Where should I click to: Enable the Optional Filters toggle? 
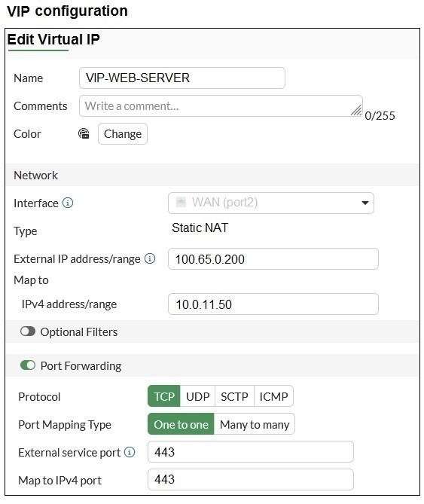(x=28, y=331)
